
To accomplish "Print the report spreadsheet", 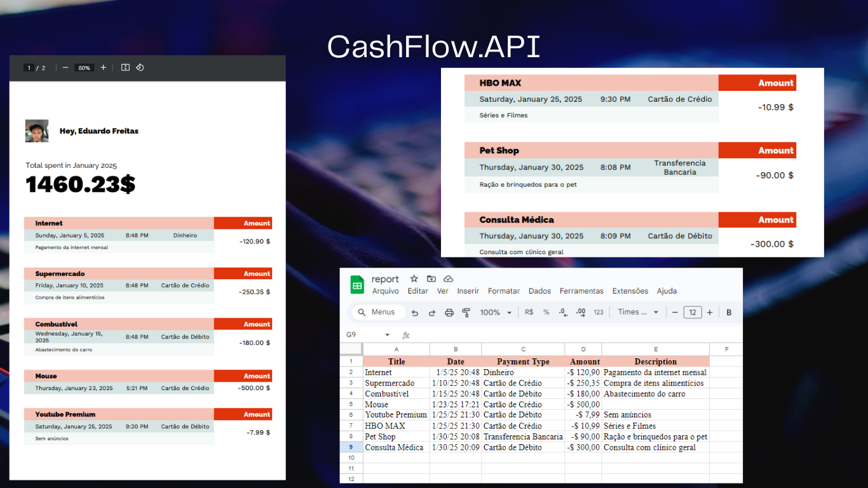I will tap(449, 313).
